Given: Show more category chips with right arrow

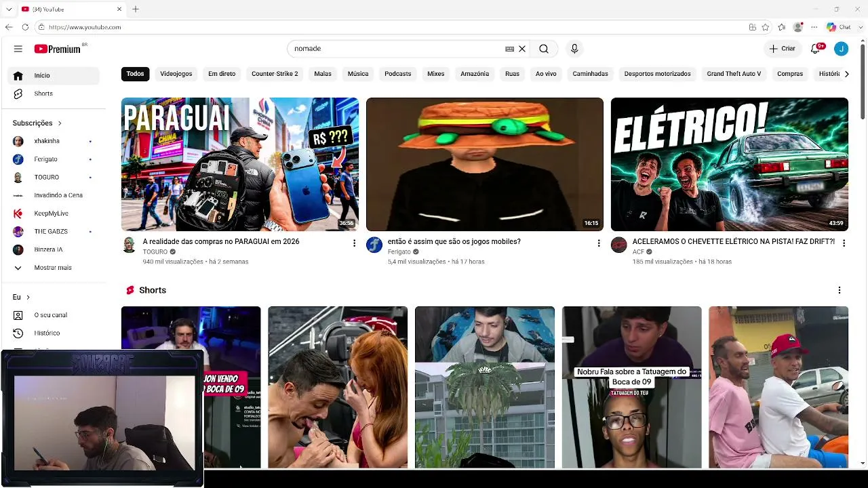Looking at the screenshot, I should point(846,74).
